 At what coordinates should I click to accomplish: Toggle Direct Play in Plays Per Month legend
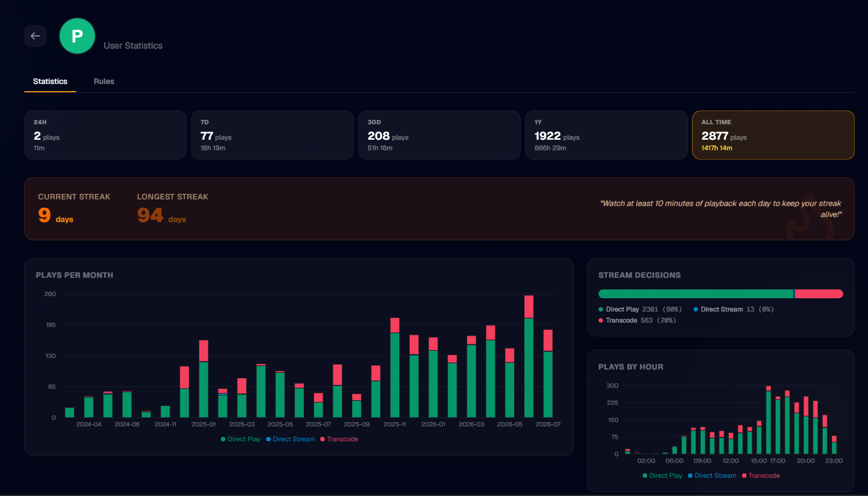pyautogui.click(x=241, y=439)
